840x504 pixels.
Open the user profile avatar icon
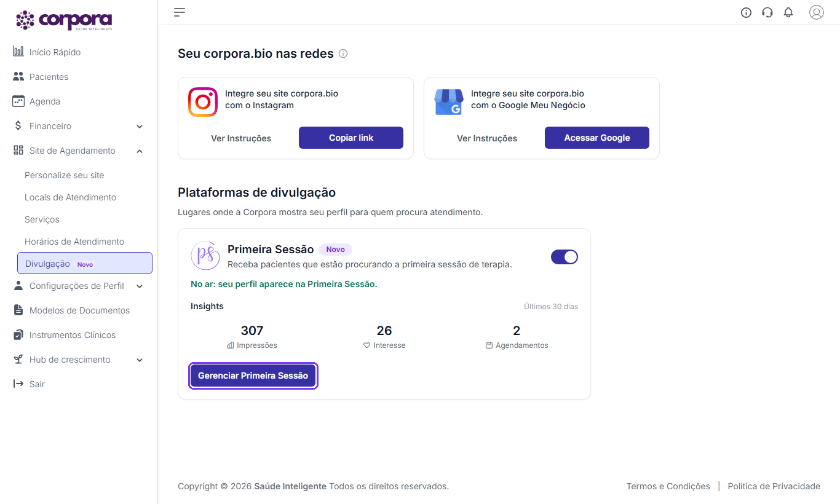817,12
